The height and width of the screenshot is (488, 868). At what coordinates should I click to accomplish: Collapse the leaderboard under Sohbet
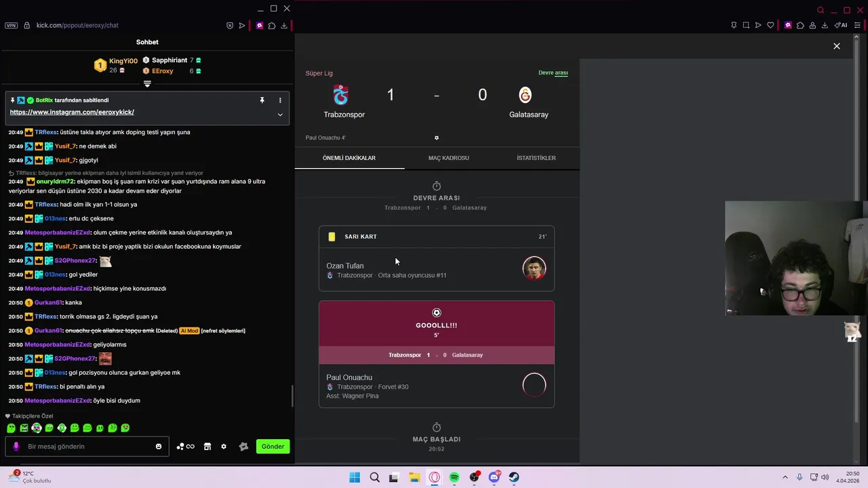(x=147, y=84)
